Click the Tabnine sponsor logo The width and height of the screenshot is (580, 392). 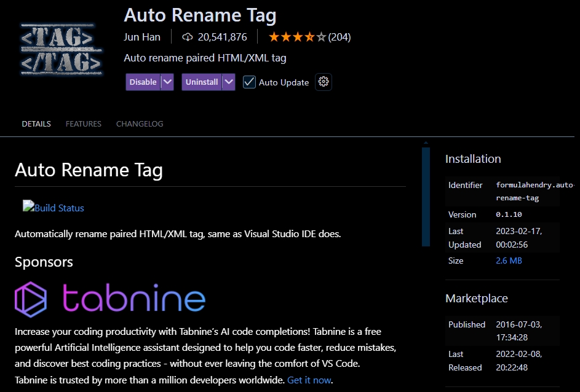pyautogui.click(x=110, y=299)
